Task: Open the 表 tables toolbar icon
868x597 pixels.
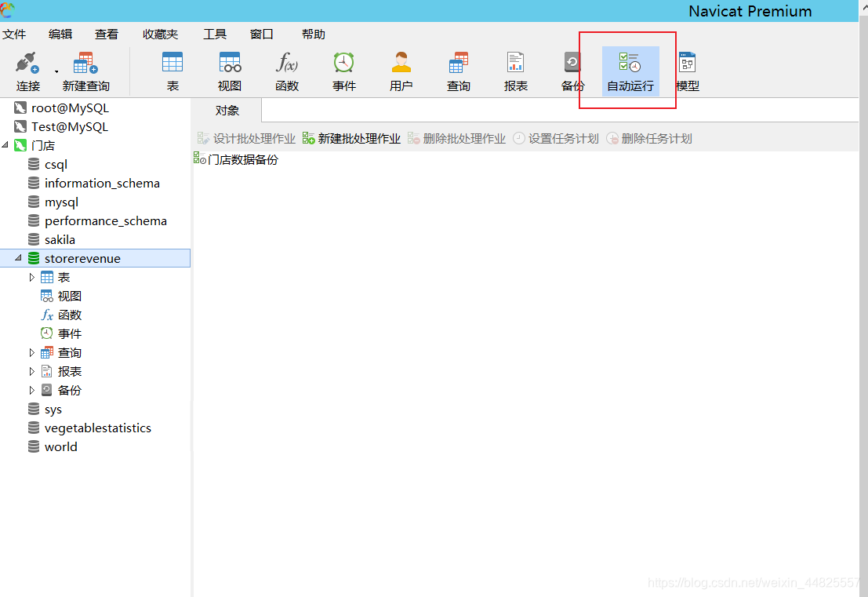Action: [173, 72]
